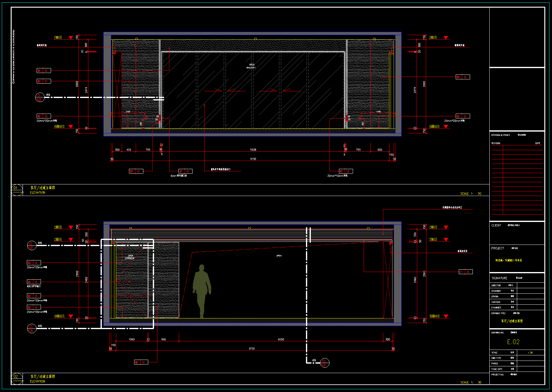552x392 pixels.
Task: Click the 1040 dimension text
Action: (x=132, y=339)
